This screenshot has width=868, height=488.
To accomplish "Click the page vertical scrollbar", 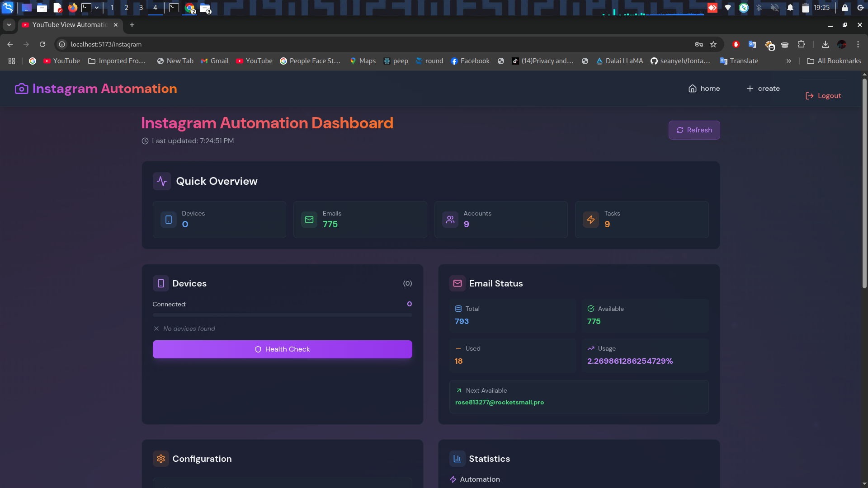I will click(x=864, y=183).
